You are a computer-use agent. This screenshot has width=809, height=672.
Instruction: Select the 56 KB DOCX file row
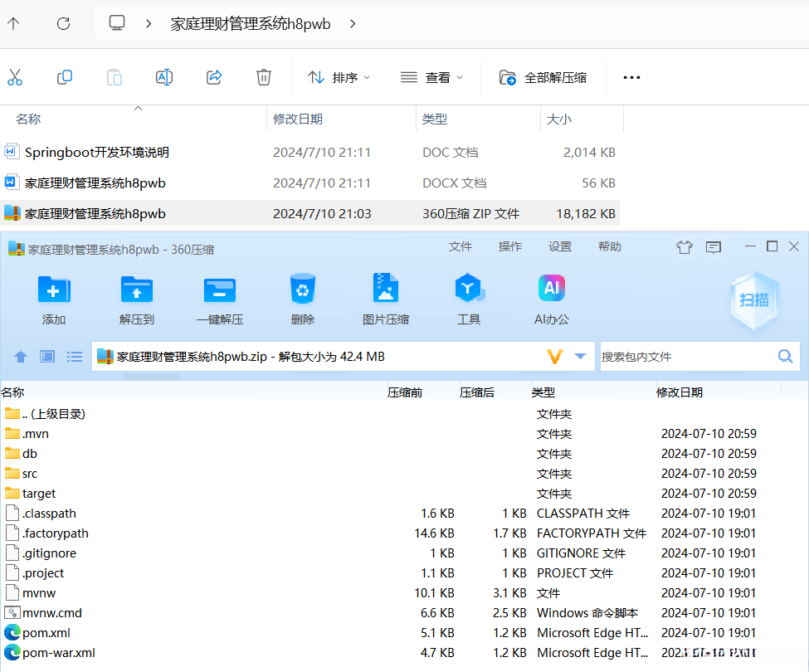click(x=309, y=183)
